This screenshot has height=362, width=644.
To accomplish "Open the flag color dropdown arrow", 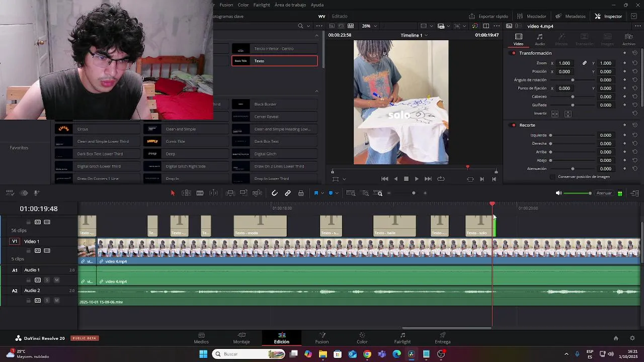I will [323, 193].
